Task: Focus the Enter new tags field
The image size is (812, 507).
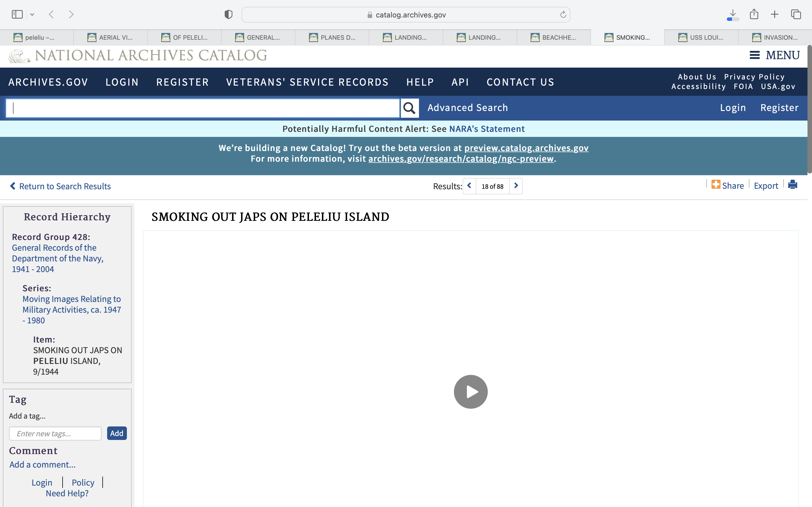Action: (x=55, y=433)
